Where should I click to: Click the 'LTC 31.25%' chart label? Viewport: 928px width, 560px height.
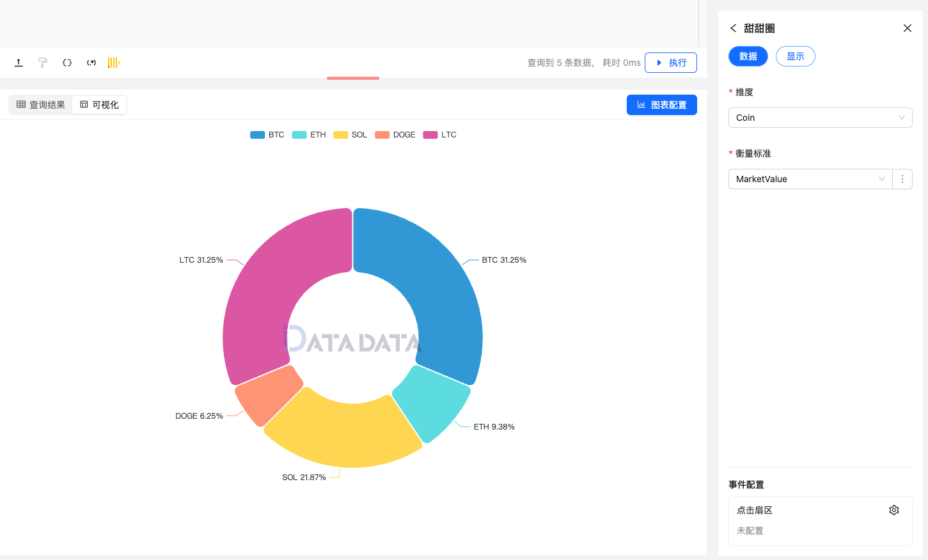[201, 260]
